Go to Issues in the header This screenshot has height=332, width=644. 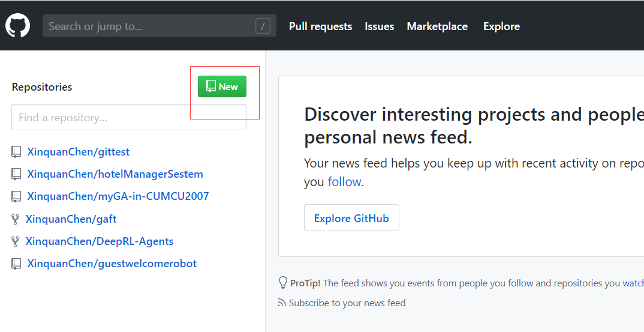[x=380, y=26]
